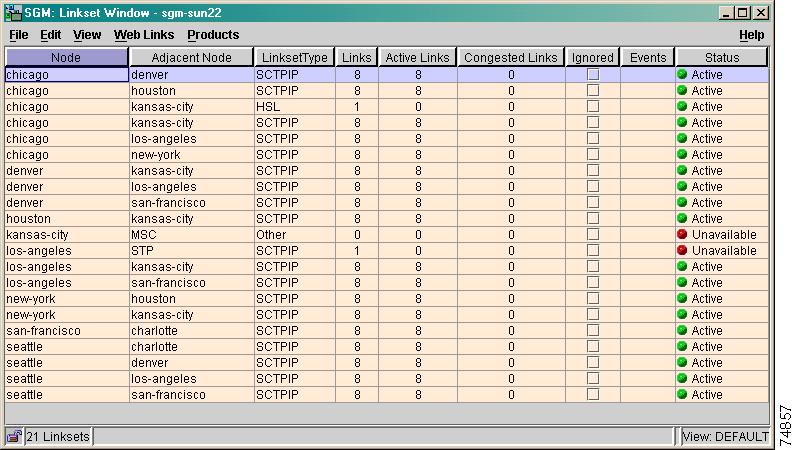793x450 pixels.
Task: Toggle Ignored checkbox for denver–san-francisco linkset
Action: (593, 202)
